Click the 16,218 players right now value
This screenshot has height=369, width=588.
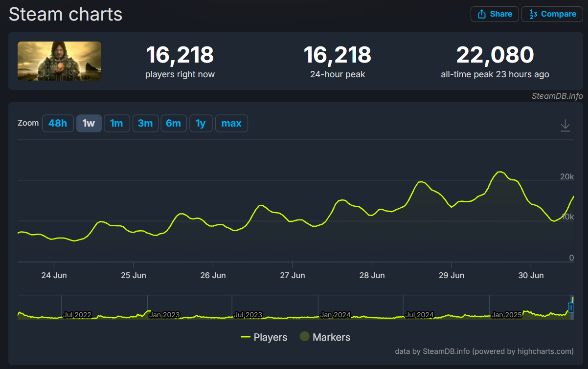[x=180, y=55]
